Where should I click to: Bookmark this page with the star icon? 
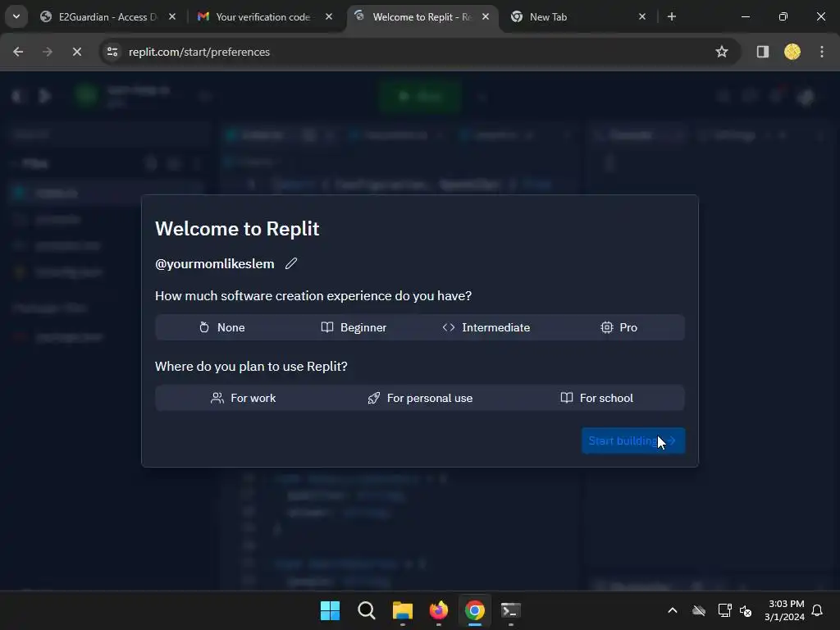pos(722,52)
